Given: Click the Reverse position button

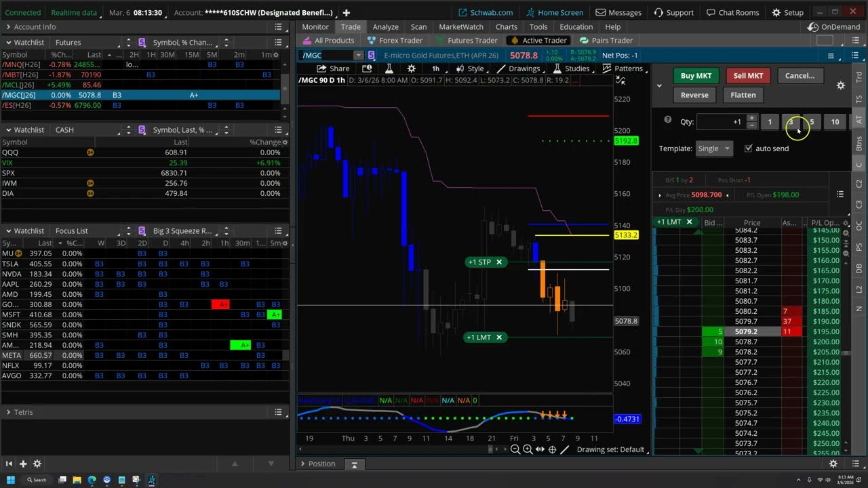Looking at the screenshot, I should tap(694, 95).
